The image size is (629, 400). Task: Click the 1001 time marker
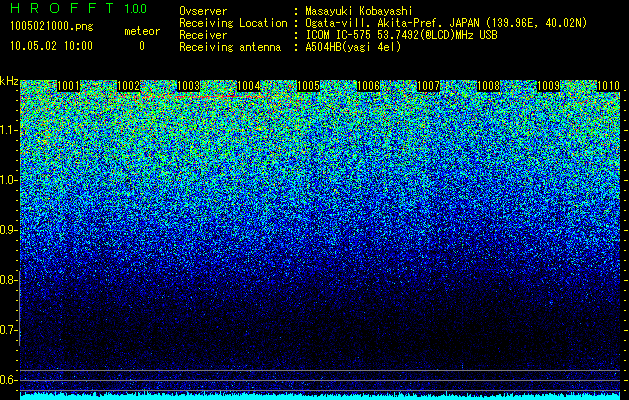coord(69,86)
